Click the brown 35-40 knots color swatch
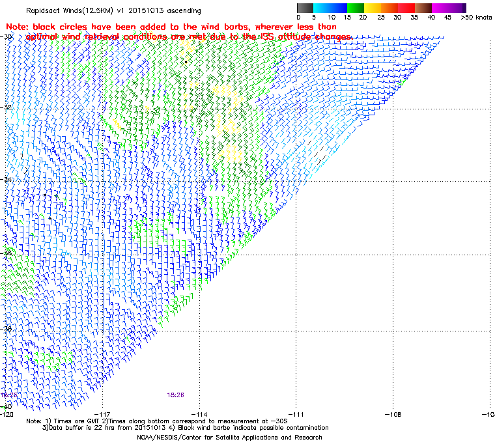 pos(423,8)
